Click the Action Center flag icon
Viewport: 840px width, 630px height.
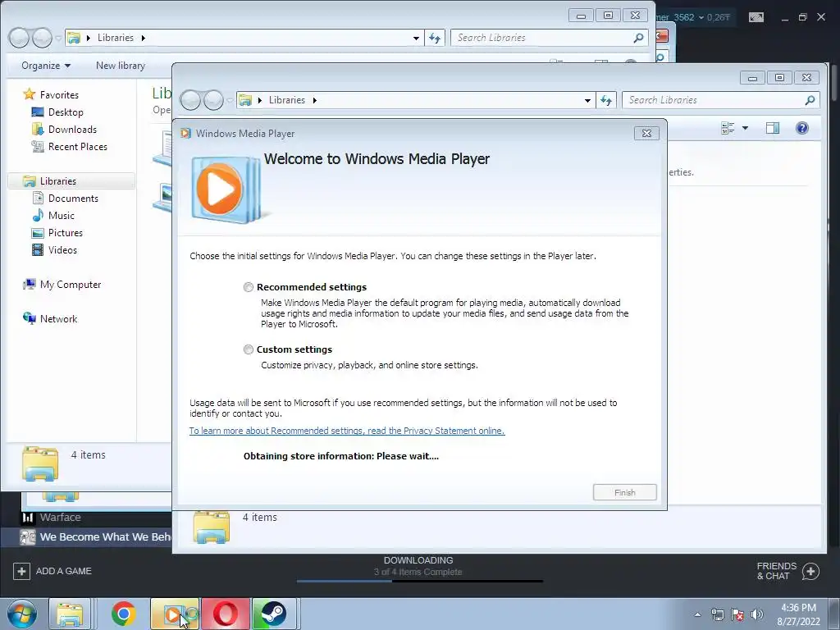pyautogui.click(x=737, y=614)
